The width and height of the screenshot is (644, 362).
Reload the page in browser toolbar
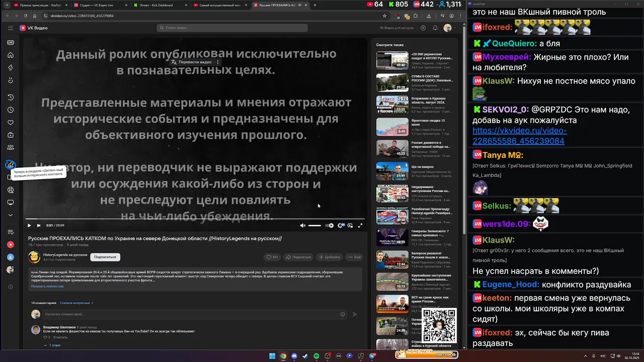coord(26,16)
